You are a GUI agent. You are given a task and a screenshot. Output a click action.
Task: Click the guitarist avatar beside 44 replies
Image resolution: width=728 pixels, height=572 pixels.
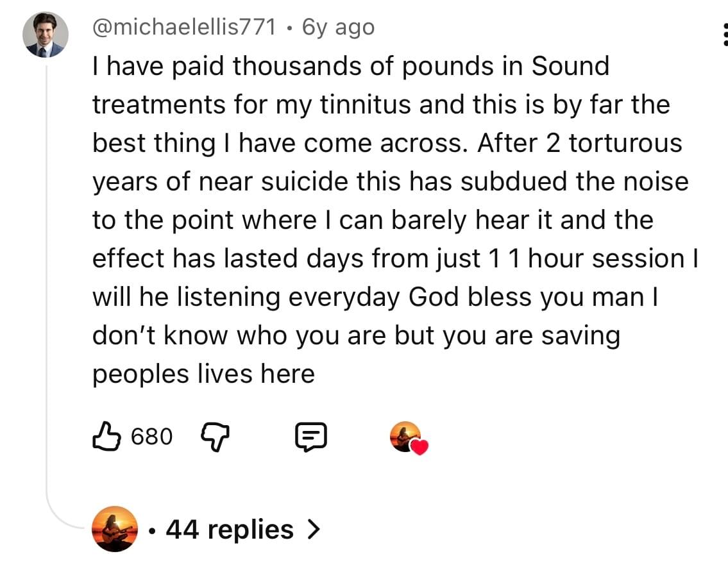114,529
